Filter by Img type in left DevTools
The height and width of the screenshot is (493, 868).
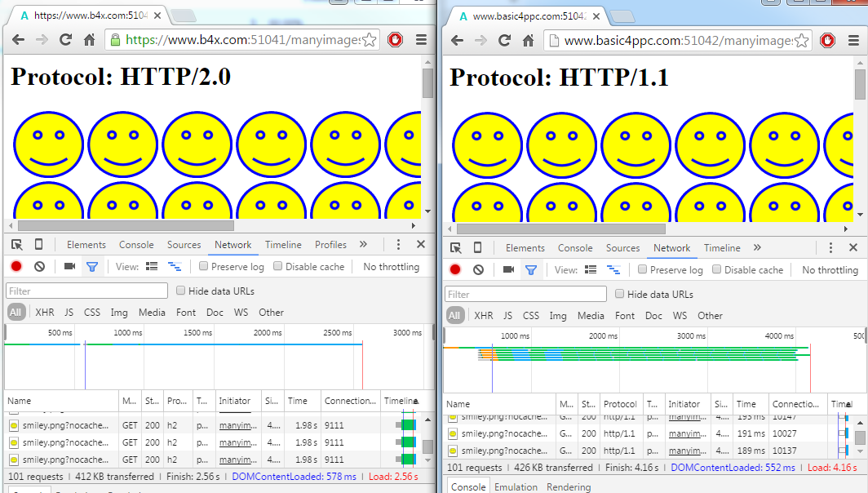click(x=119, y=313)
